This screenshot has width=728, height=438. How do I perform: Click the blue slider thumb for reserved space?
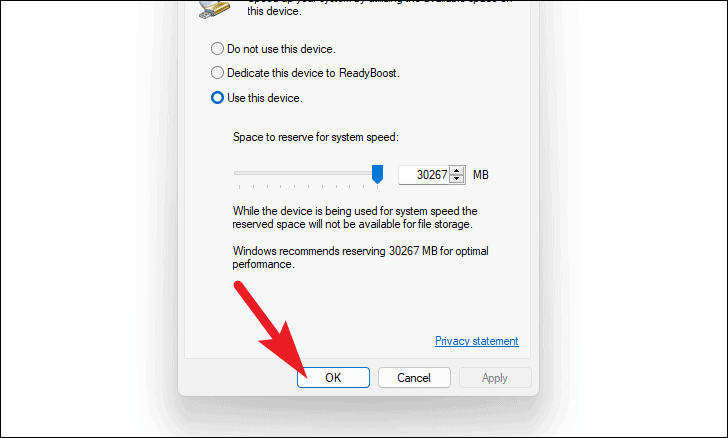pyautogui.click(x=377, y=174)
